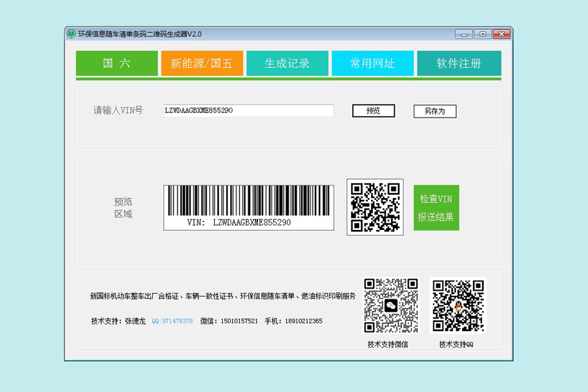Click the QQ support QR code

(458, 305)
